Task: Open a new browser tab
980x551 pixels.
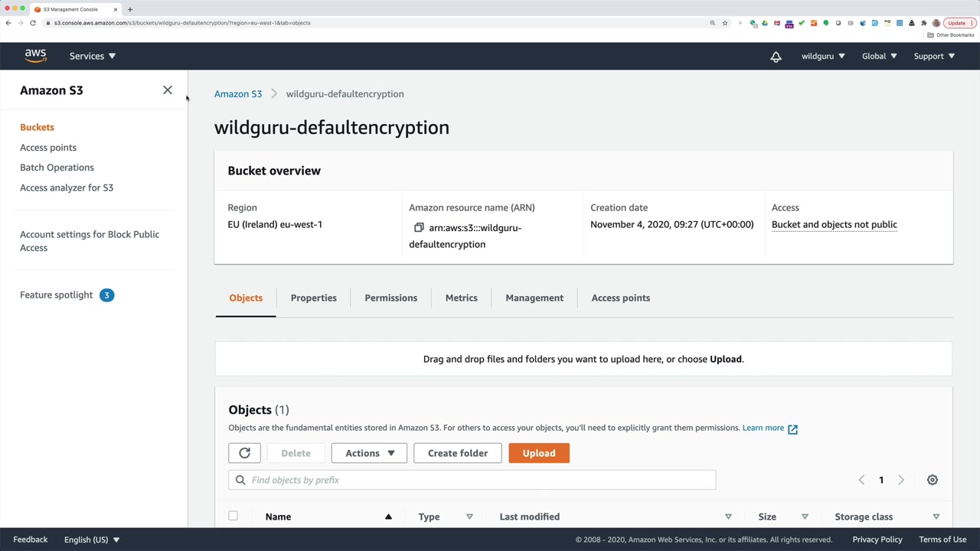Action: [x=129, y=9]
